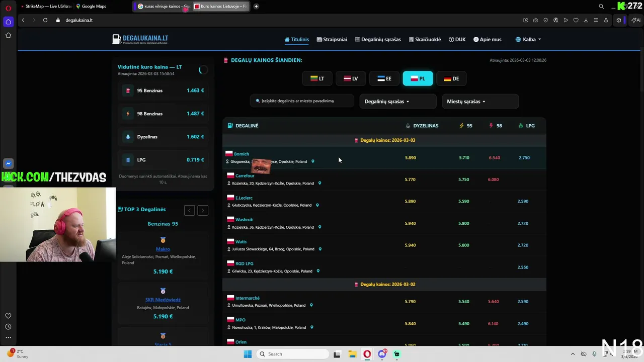Show next TOP 3 fuel type

click(203, 210)
